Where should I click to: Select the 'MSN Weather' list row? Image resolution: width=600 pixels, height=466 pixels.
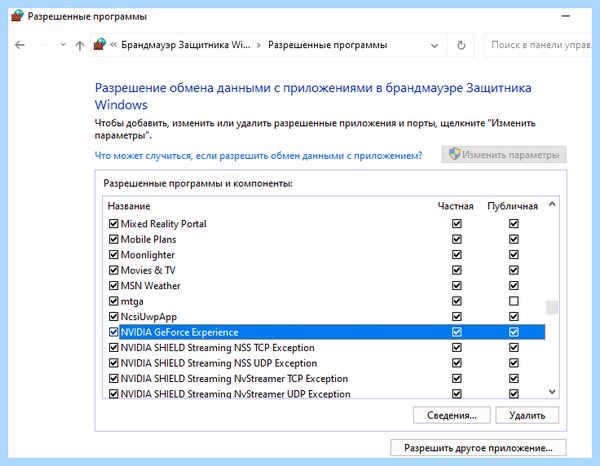pyautogui.click(x=326, y=285)
